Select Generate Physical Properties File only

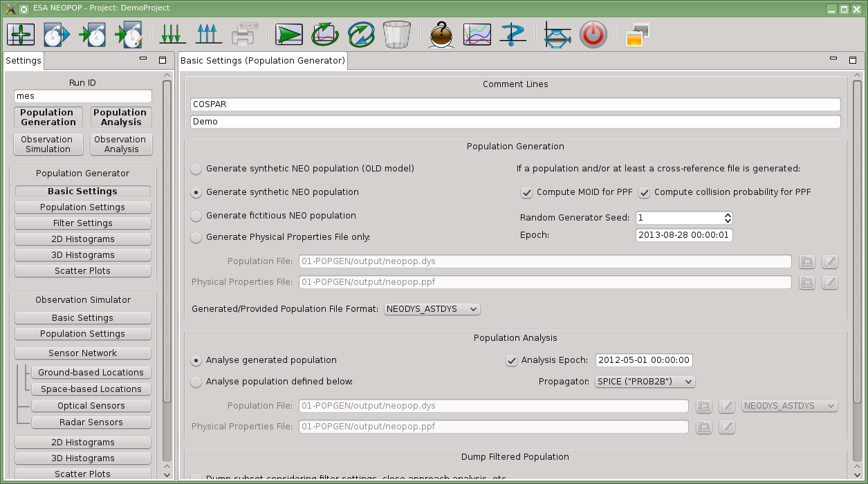tap(197, 237)
